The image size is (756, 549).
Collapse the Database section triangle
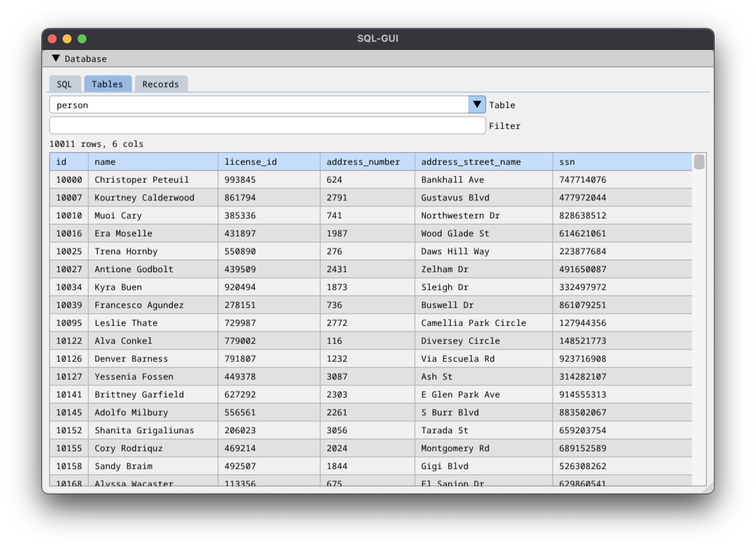[56, 59]
